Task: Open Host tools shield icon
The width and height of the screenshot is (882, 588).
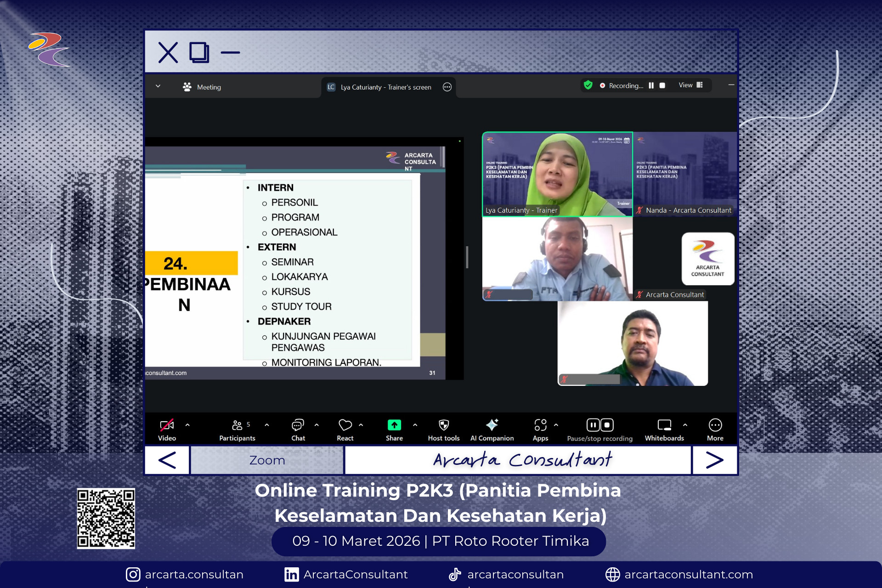Action: (443, 425)
